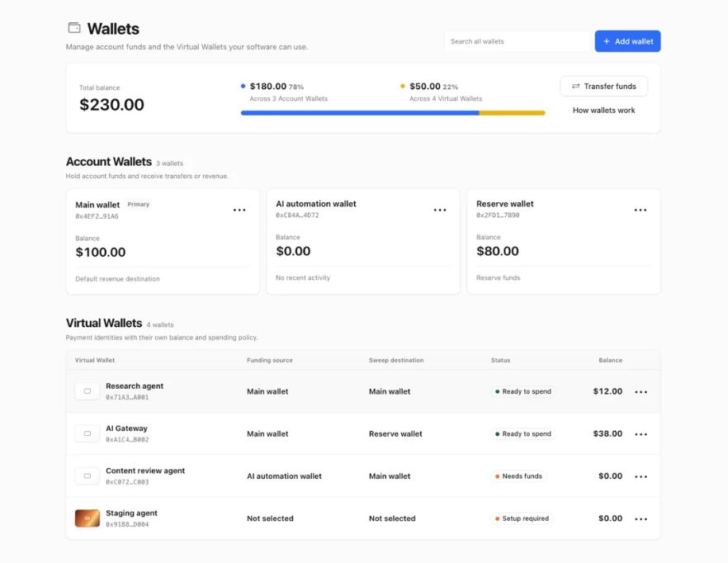Viewport: 728px width, 563px height.
Task: Open Staging agent row options menu
Action: [x=641, y=518]
